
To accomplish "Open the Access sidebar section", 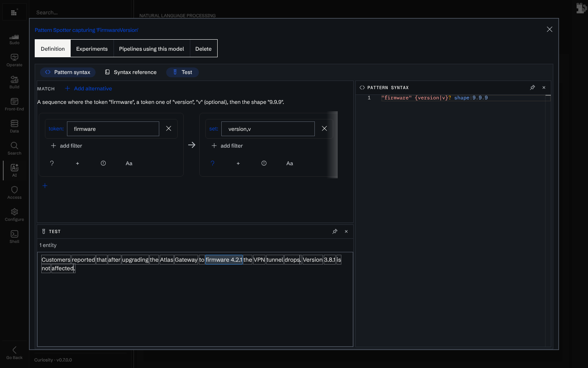I will click(14, 193).
